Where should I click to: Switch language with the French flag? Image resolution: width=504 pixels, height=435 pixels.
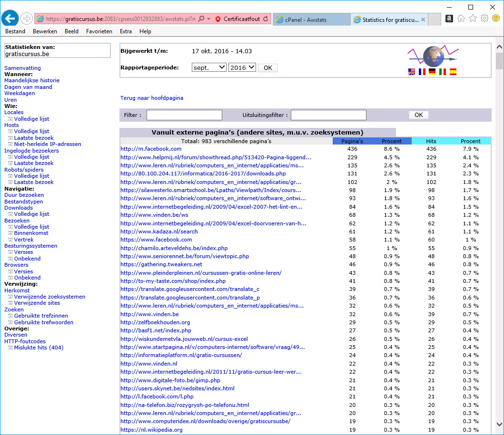(x=422, y=72)
